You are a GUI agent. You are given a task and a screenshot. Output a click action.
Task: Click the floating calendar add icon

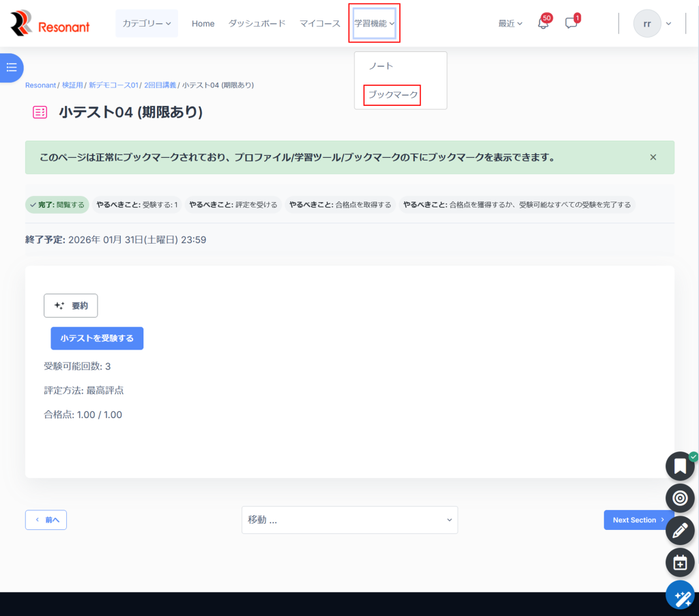coord(679,563)
